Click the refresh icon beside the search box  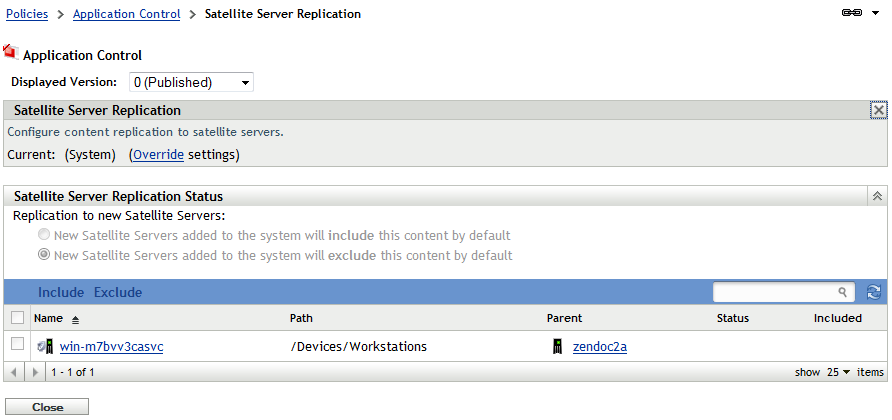pos(873,292)
